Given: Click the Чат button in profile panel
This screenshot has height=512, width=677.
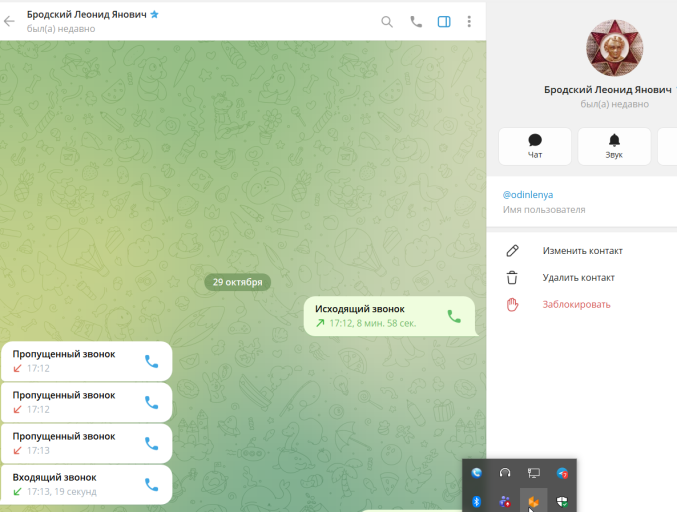Looking at the screenshot, I should click(535, 146).
